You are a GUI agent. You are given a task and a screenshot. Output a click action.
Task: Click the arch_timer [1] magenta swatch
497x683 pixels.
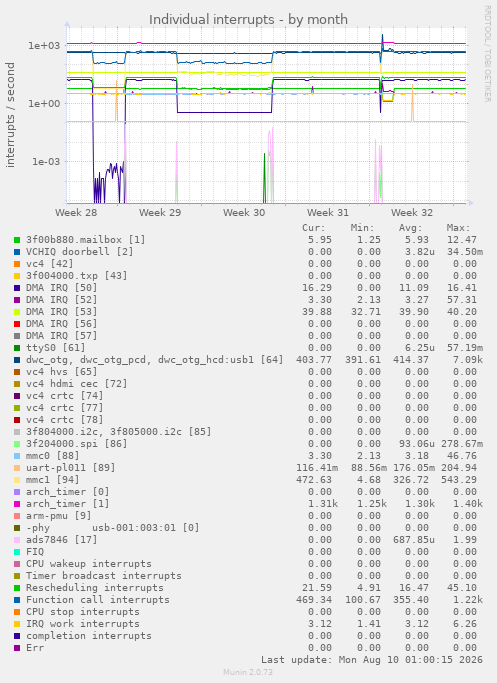tap(17, 504)
